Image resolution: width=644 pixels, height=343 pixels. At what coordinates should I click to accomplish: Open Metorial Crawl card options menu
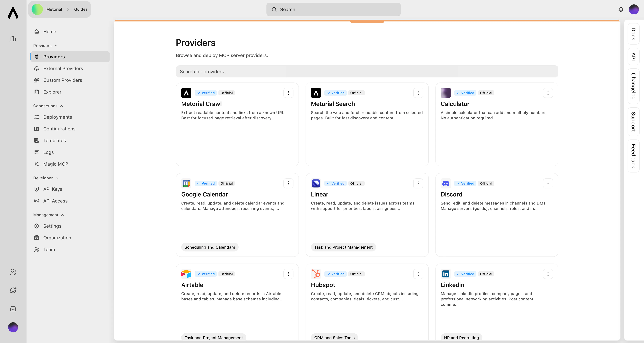coord(288,93)
